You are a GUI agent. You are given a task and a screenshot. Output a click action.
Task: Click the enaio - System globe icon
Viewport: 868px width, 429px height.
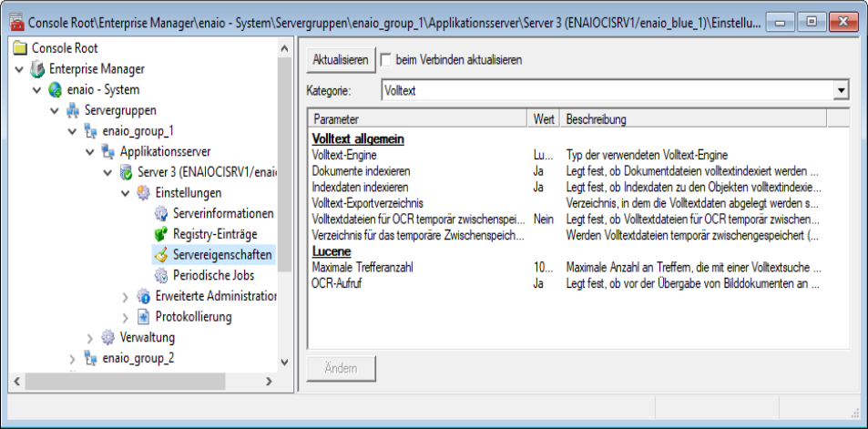(x=55, y=89)
